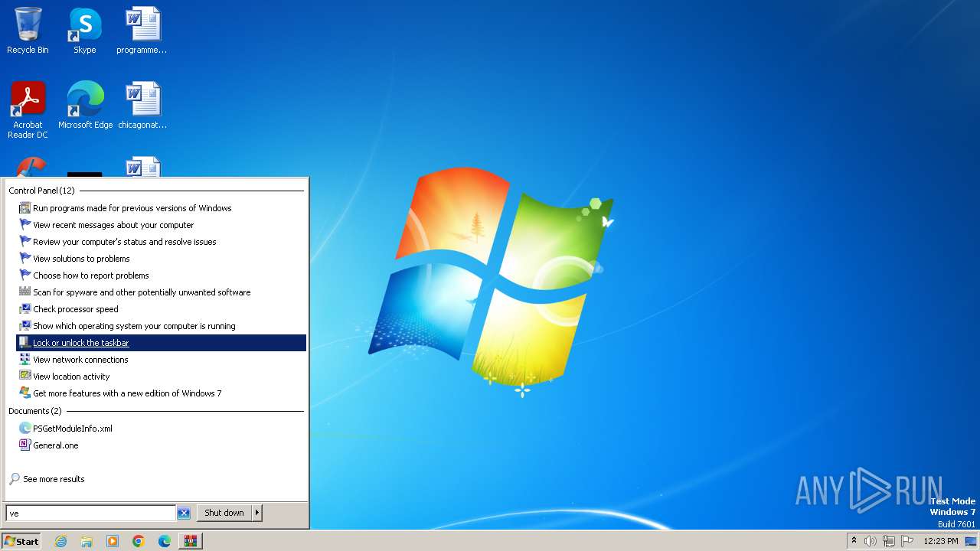
Task: Clear the search box with the X button
Action: (x=184, y=514)
